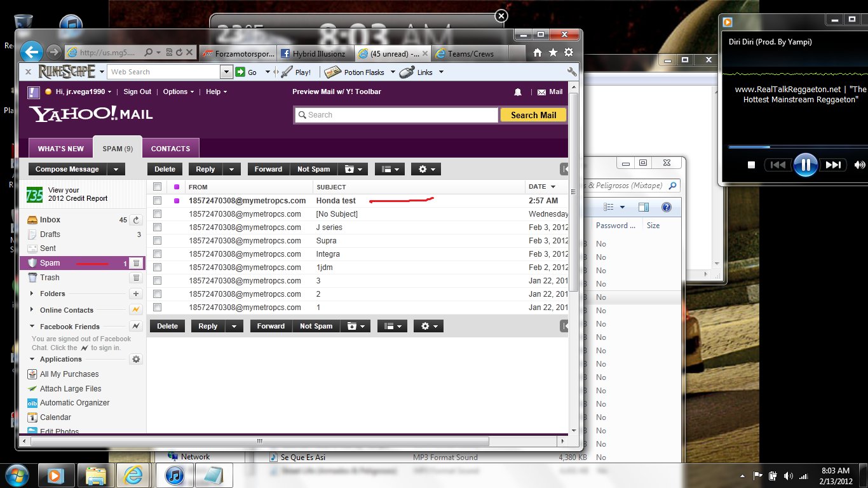Screen dimensions: 868x488
Task: Empty Spam folder with its trash icon
Action: (136, 263)
